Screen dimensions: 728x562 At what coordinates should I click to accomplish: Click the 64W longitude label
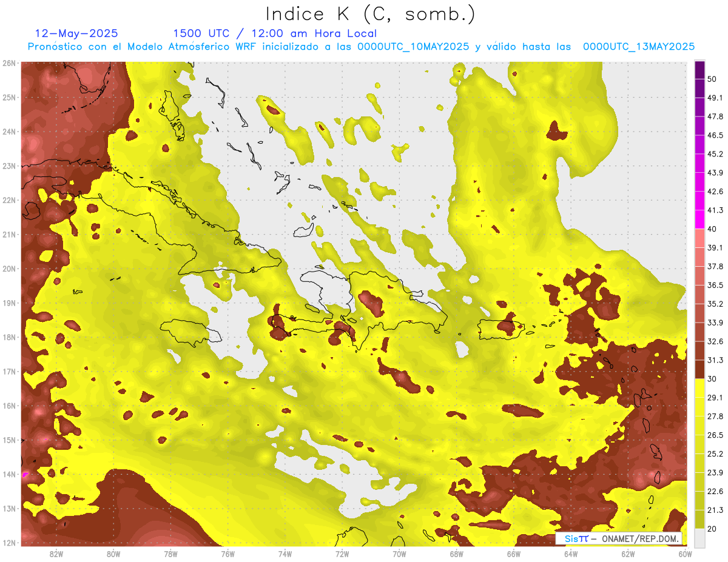point(570,554)
